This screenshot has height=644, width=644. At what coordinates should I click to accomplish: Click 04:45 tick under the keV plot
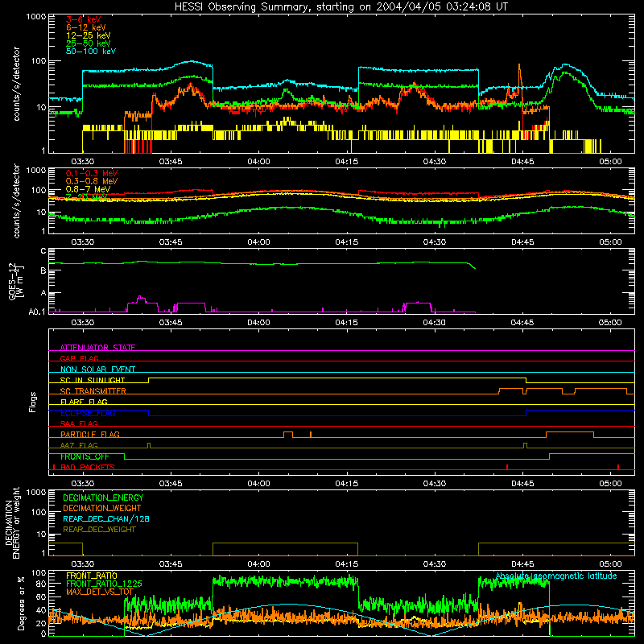click(x=522, y=162)
